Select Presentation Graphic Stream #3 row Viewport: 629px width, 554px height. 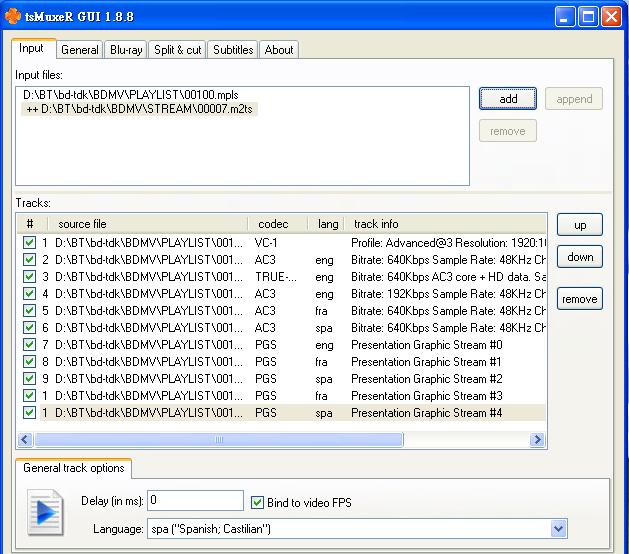(282, 396)
